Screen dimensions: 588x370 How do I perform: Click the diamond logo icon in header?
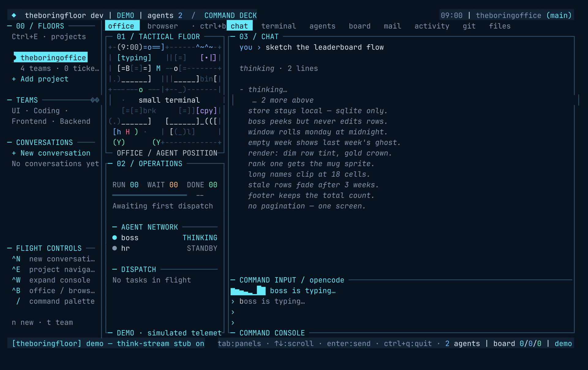[14, 15]
